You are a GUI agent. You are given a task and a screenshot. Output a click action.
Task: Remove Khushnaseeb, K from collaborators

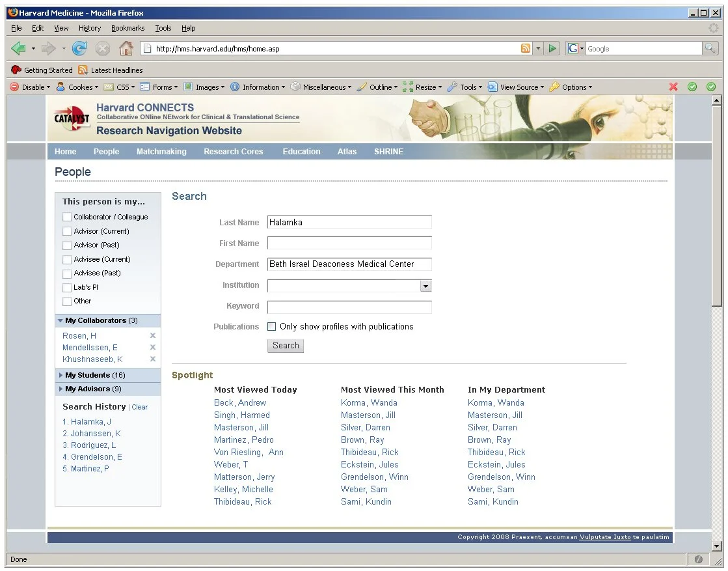(x=153, y=359)
